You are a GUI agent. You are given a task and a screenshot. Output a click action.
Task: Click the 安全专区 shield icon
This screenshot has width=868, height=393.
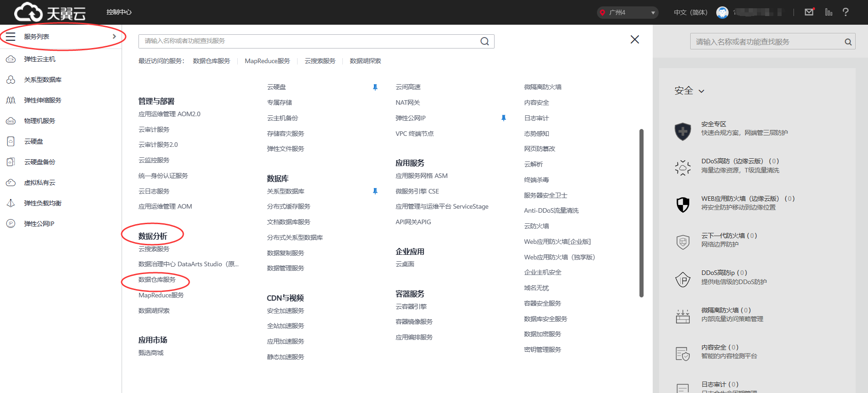pyautogui.click(x=683, y=131)
